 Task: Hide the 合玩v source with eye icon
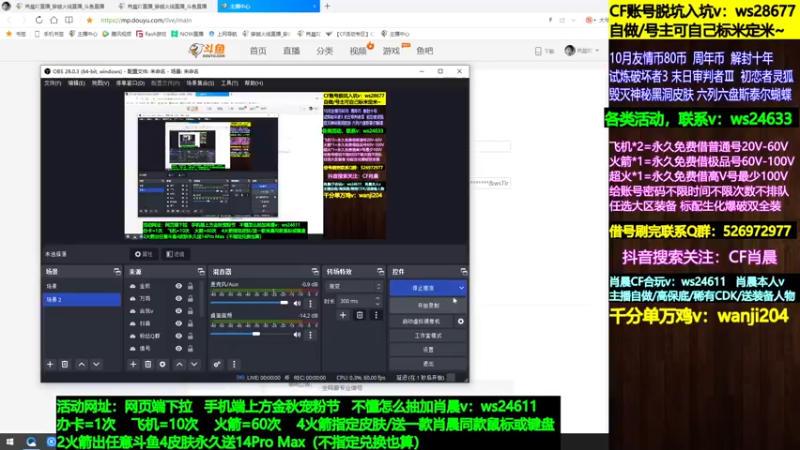tap(179, 311)
